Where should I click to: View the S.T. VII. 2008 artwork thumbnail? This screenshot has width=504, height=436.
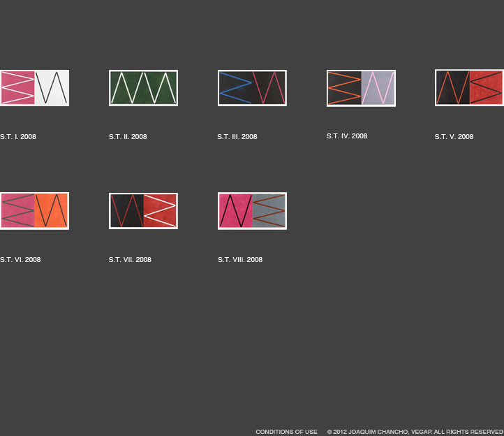tap(143, 211)
